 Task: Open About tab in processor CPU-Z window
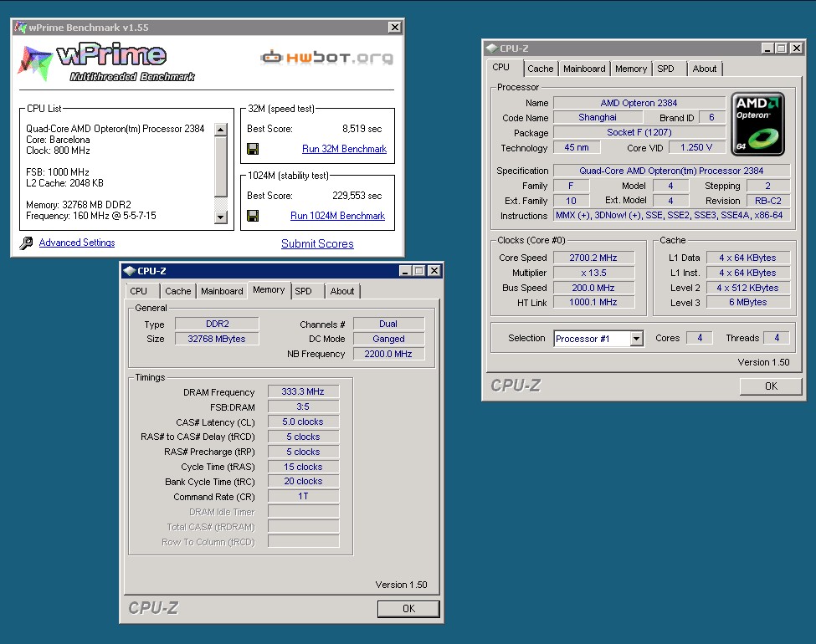(x=705, y=69)
